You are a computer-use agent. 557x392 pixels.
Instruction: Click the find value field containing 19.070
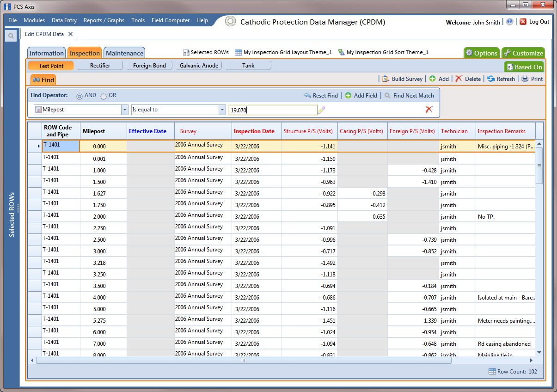[x=273, y=110]
